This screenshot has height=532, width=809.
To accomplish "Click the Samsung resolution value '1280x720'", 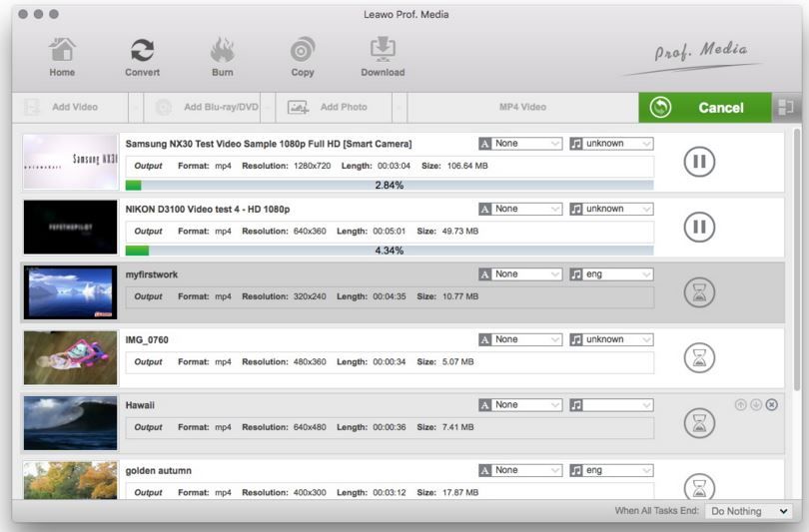I will pyautogui.click(x=312, y=166).
